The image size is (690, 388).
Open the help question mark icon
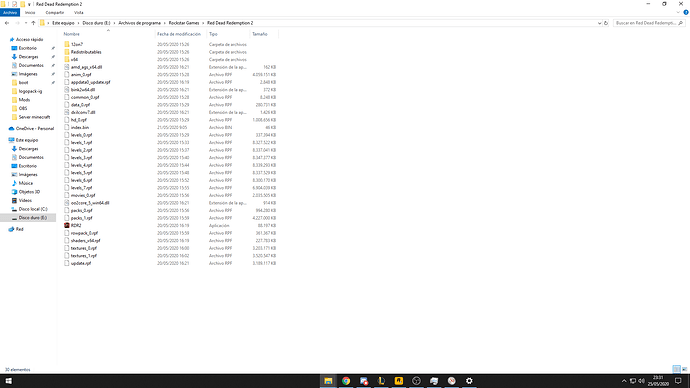pos(686,13)
